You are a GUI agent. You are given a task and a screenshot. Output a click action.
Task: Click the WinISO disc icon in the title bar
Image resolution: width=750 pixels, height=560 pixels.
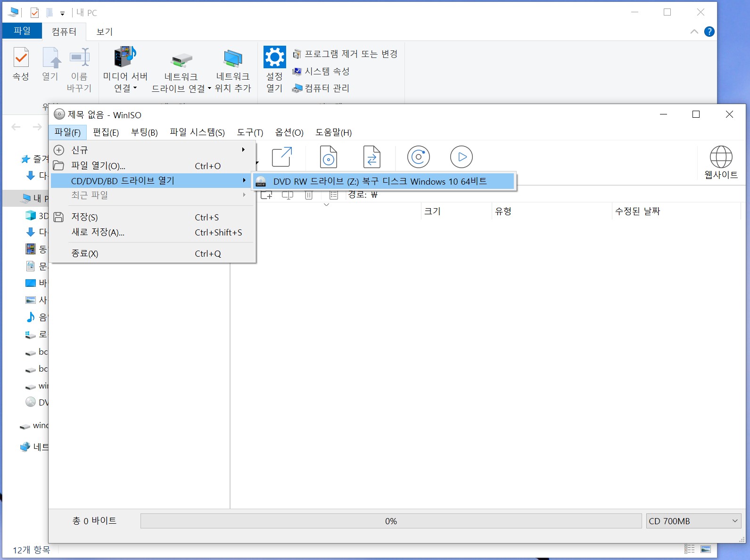coord(59,114)
